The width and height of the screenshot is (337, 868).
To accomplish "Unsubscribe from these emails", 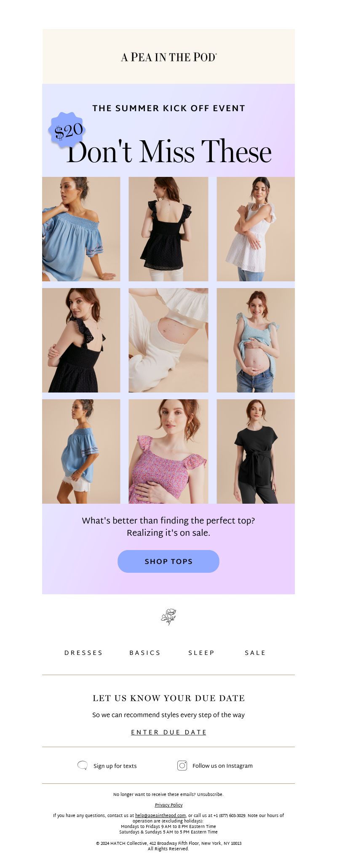I will (x=209, y=794).
